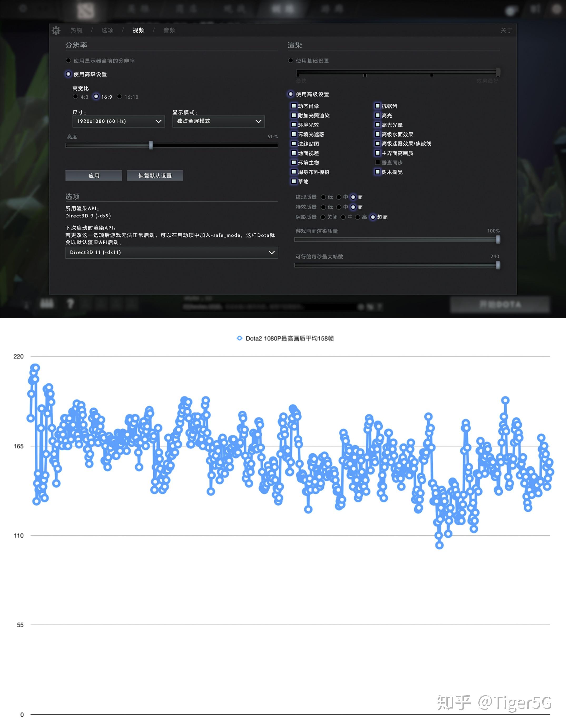Click the blue legend marker above the chart
Screen dimensions: 566x728
(239, 338)
